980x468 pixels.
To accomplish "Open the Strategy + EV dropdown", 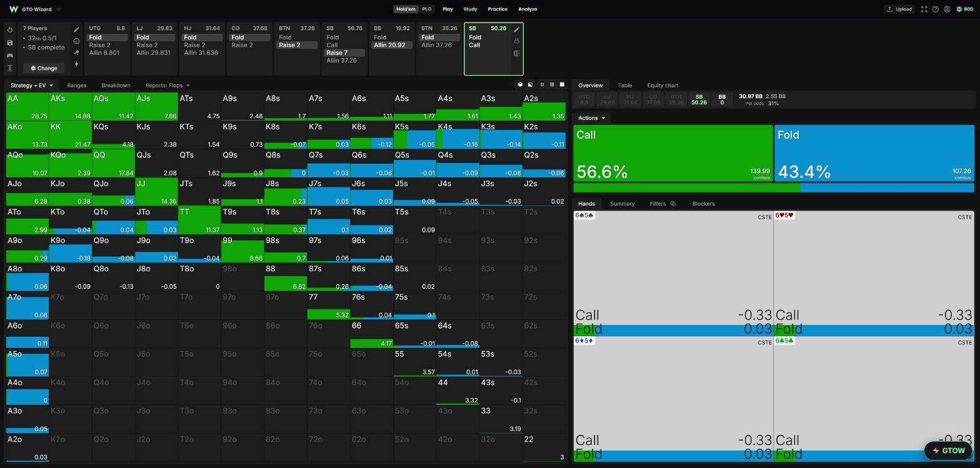I will [x=31, y=85].
